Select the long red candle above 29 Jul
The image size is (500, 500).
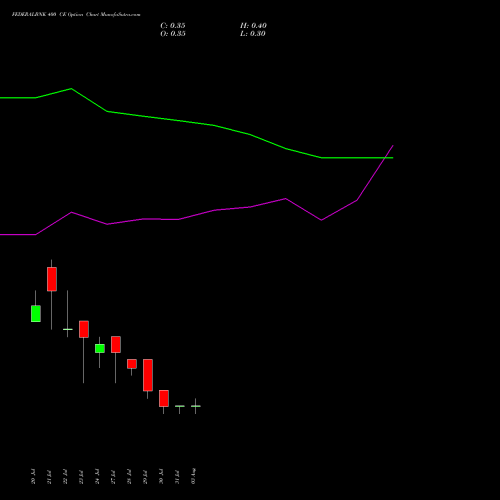tap(148, 375)
